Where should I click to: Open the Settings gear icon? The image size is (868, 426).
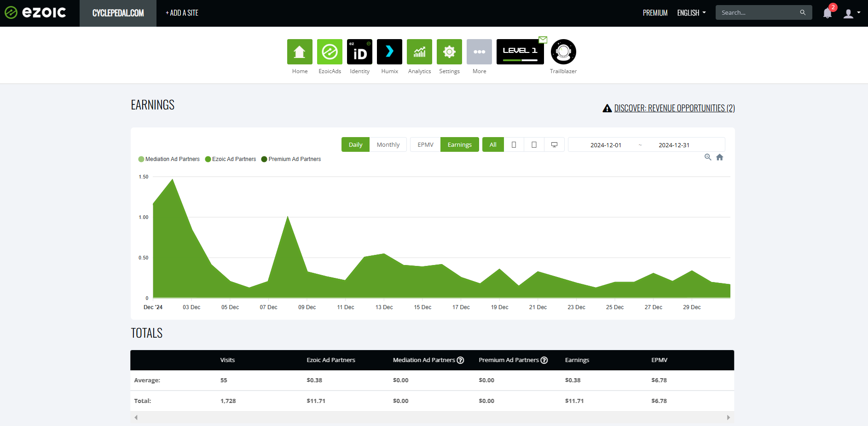pyautogui.click(x=449, y=52)
